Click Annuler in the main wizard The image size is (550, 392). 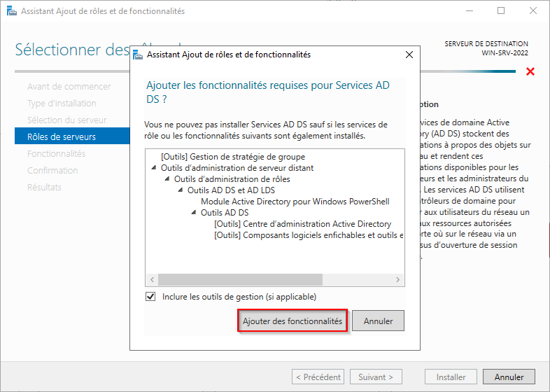509,377
